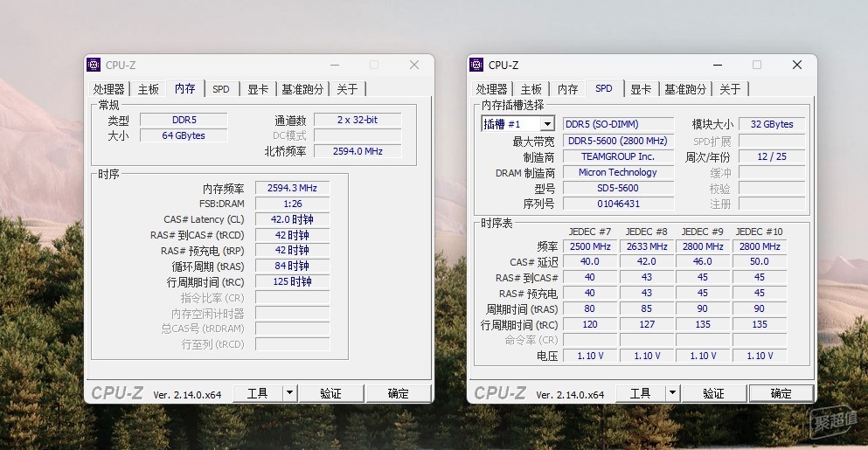Click the Micron Technology DRAM manufacturer value
The height and width of the screenshot is (450, 868).
click(x=618, y=172)
